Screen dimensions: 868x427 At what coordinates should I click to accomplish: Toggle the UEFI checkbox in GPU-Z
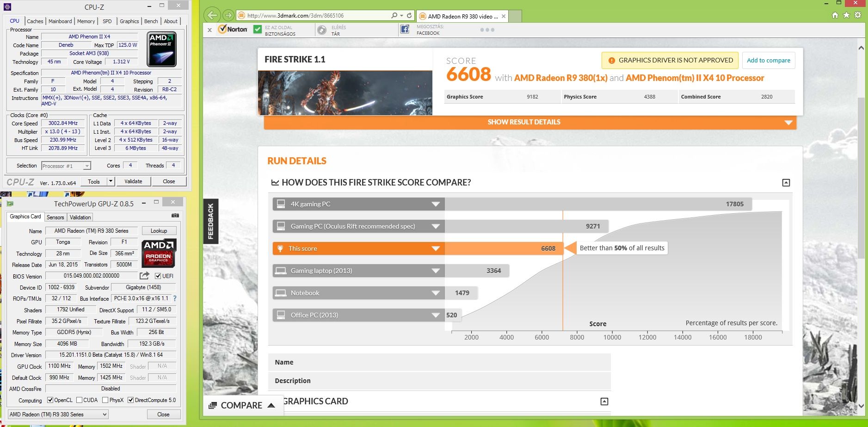pyautogui.click(x=158, y=276)
